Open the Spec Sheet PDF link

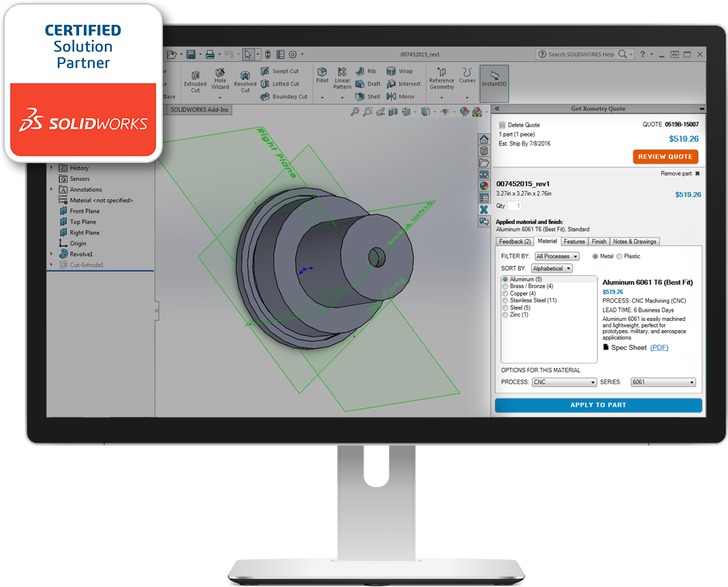pos(659,347)
